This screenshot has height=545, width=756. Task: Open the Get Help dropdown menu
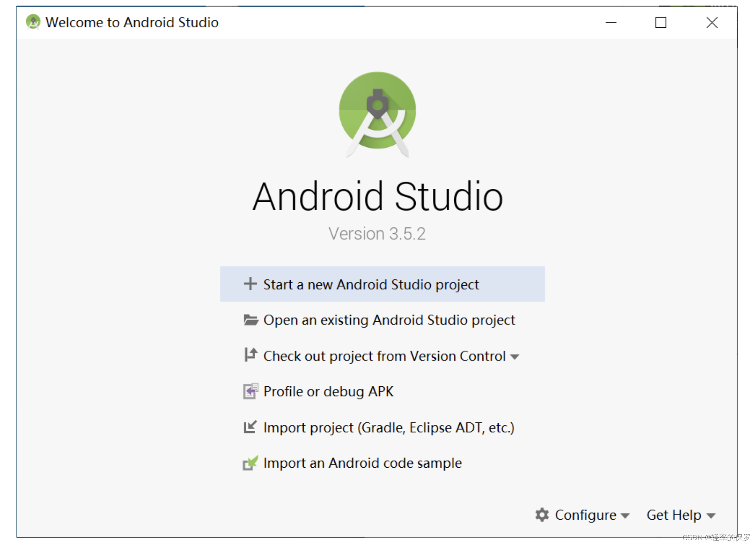tap(681, 515)
